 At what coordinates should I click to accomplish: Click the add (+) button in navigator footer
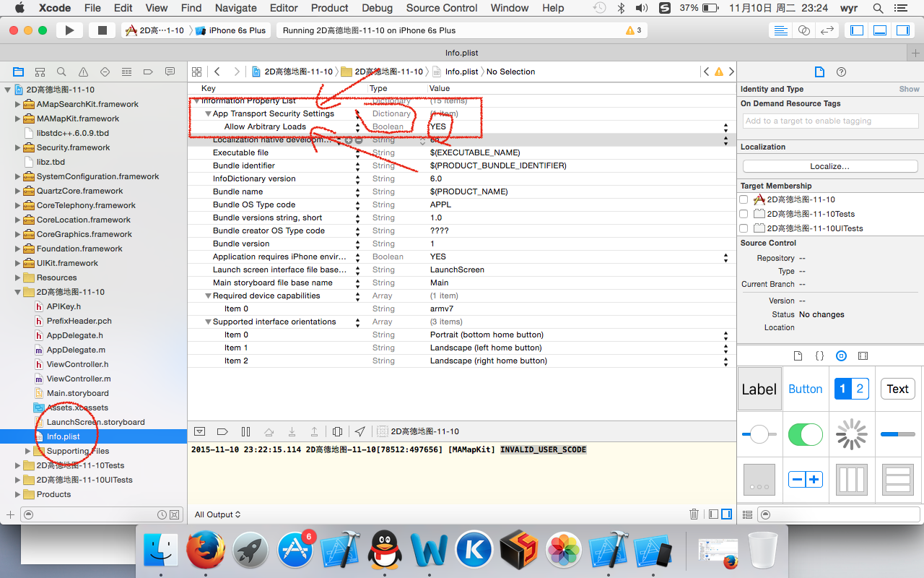coord(10,514)
